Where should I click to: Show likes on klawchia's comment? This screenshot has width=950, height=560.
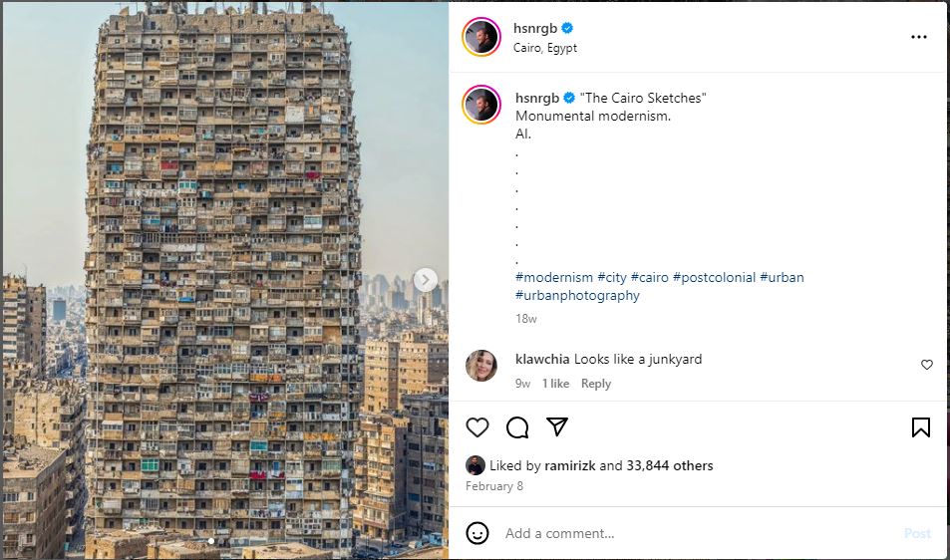(x=555, y=384)
